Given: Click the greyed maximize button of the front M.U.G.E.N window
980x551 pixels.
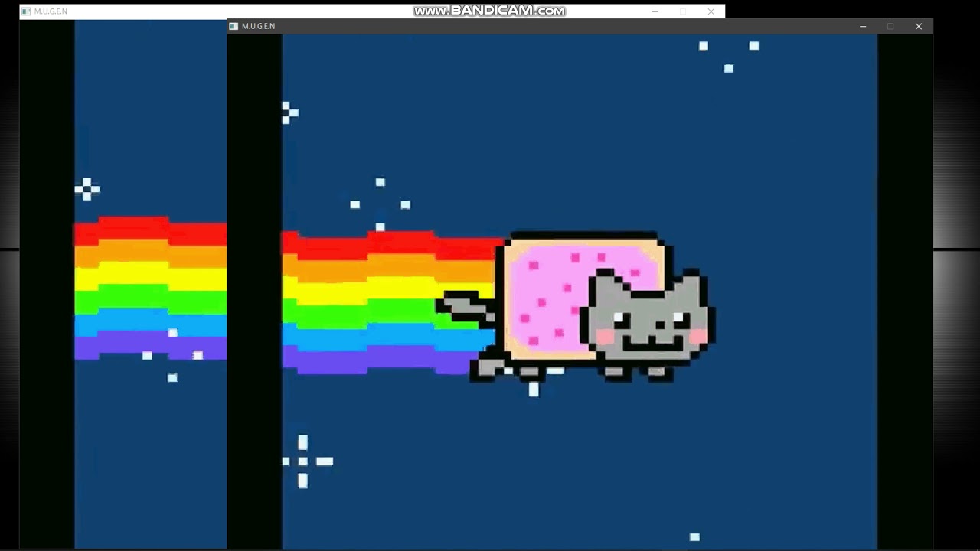Looking at the screenshot, I should click(890, 27).
